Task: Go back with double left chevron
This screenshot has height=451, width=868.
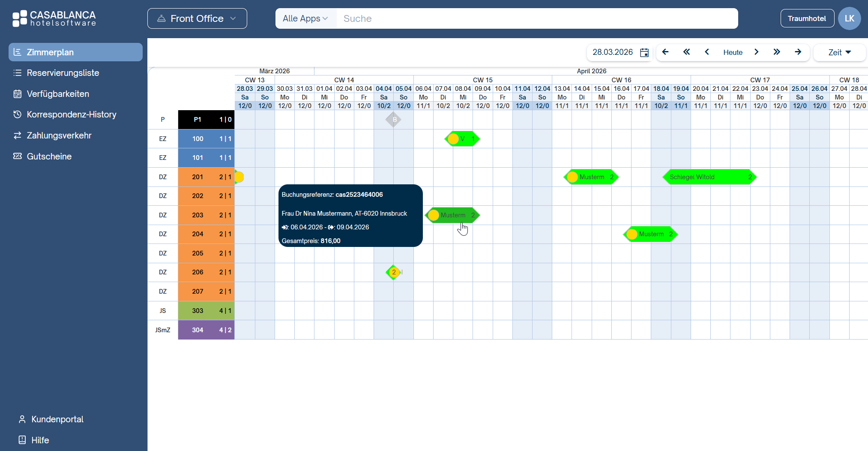Action: tap(686, 52)
